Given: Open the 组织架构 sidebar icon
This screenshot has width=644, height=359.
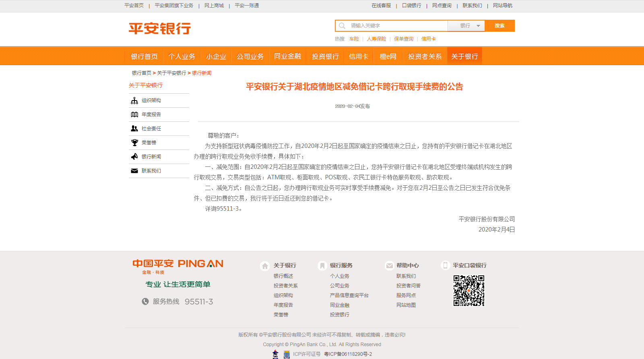Looking at the screenshot, I should point(134,101).
